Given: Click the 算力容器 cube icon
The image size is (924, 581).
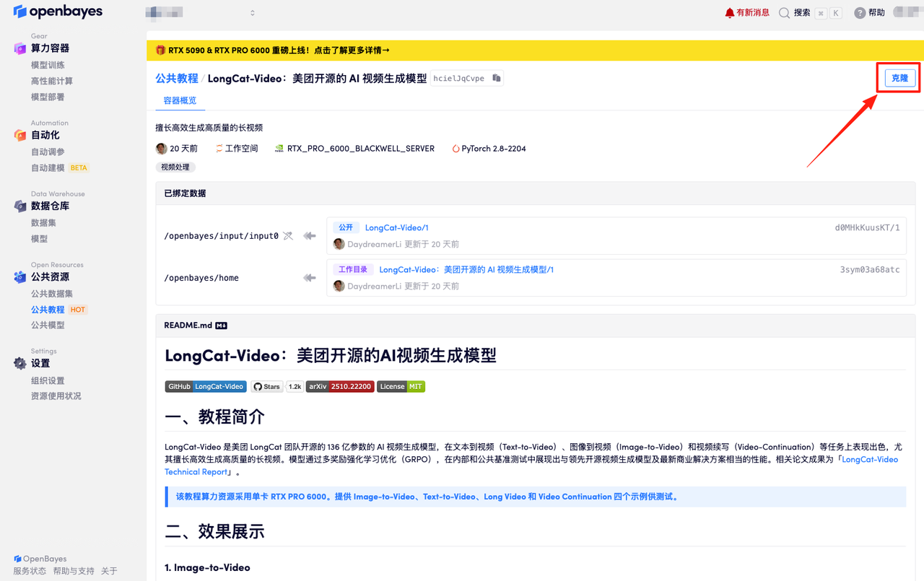Looking at the screenshot, I should [20, 48].
